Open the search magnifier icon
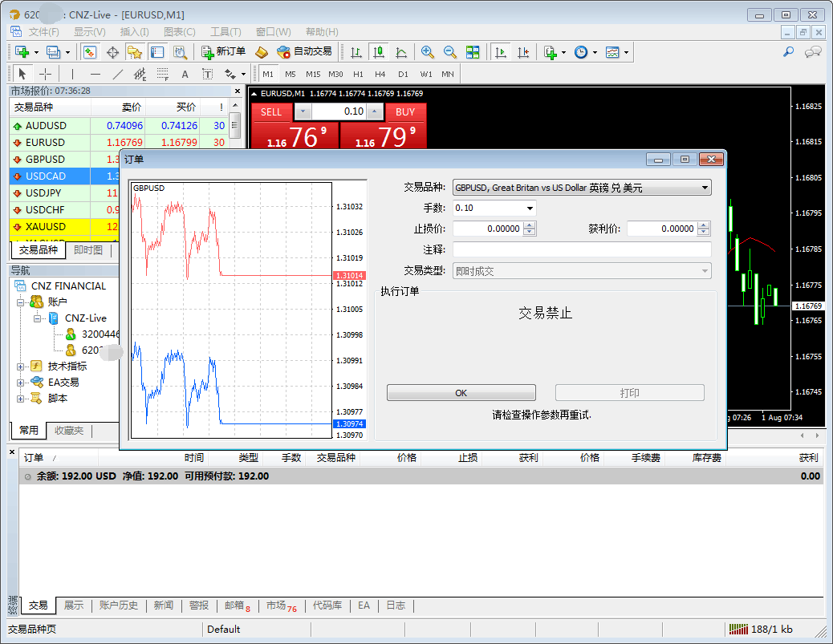Image resolution: width=833 pixels, height=644 pixels. coord(789,52)
